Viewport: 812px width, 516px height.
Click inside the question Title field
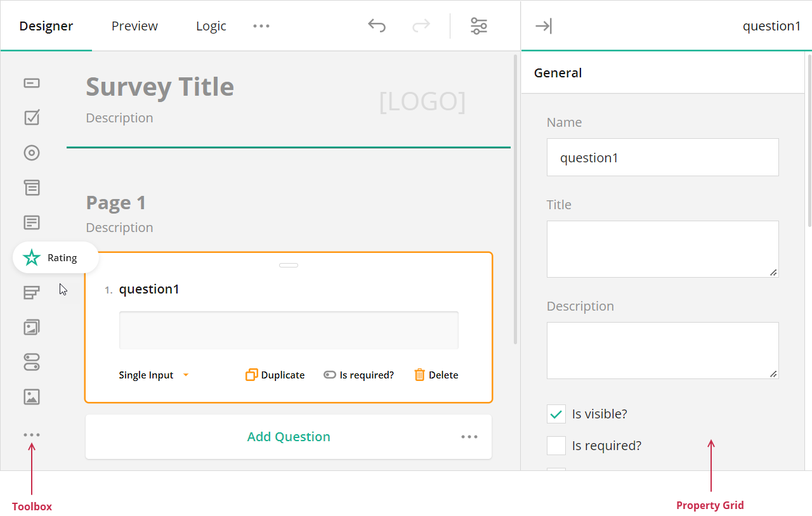click(662, 248)
